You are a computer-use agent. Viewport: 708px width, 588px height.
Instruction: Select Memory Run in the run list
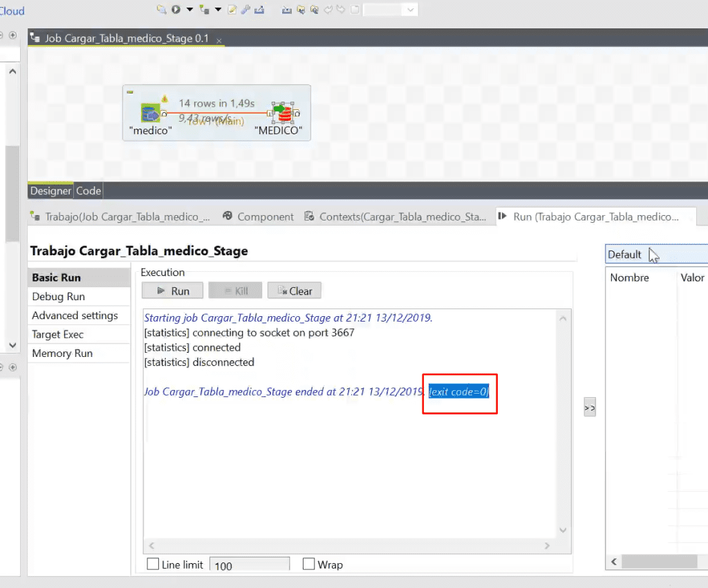pos(80,353)
